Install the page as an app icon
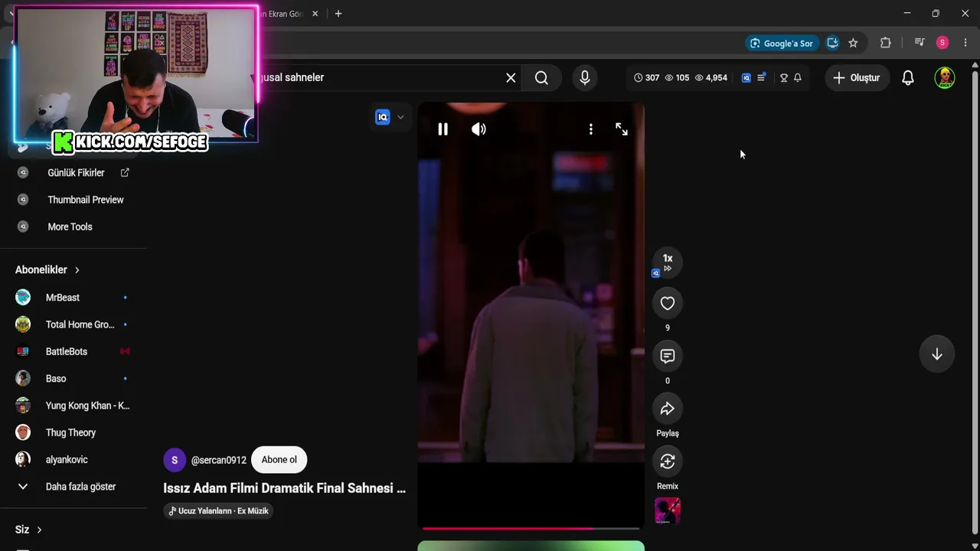Screen dimensions: 980x551 (x=833, y=43)
